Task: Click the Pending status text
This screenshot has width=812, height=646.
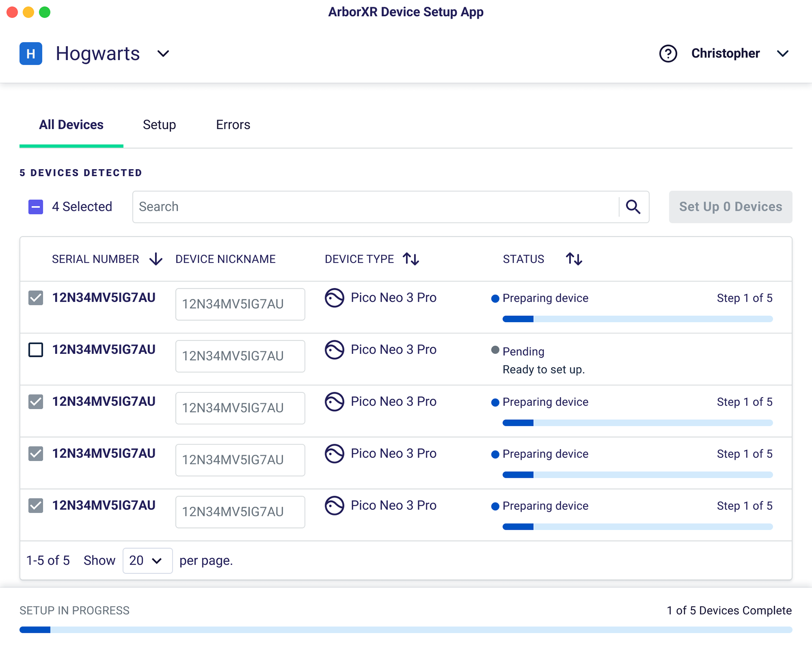Action: point(524,351)
